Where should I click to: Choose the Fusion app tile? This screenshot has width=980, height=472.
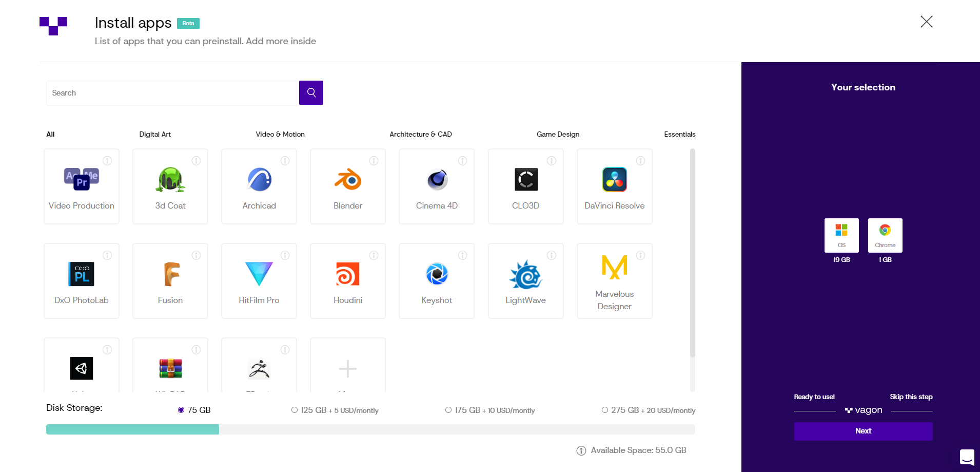170,281
